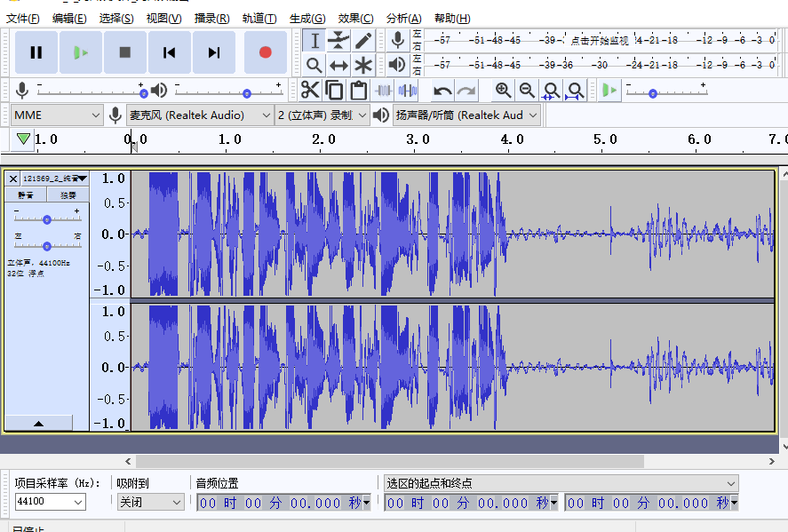Select the Envelope tool

338,41
